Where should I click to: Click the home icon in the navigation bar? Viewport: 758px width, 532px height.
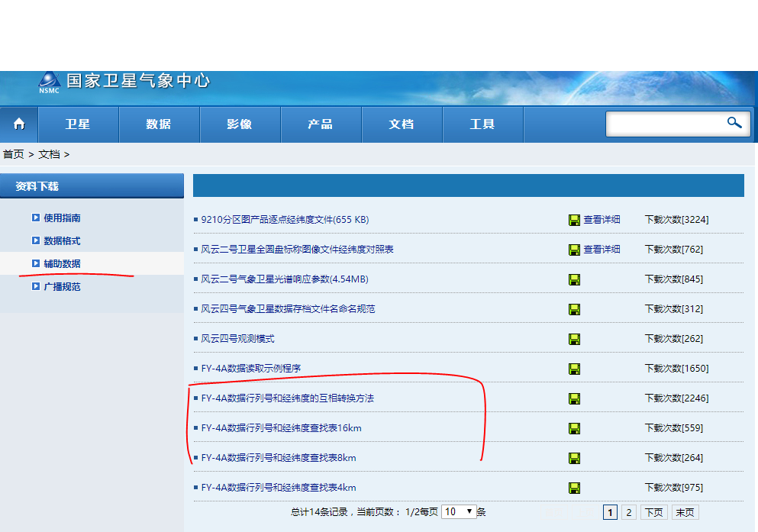pyautogui.click(x=18, y=124)
